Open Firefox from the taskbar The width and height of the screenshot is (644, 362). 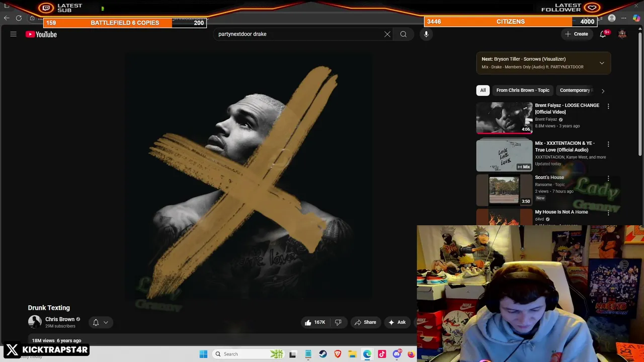coord(412,354)
